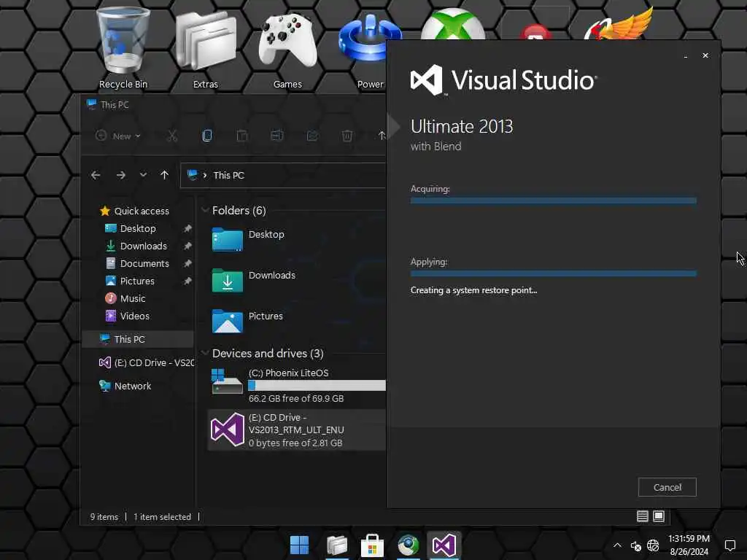Close the Visual Studio installer window
The height and width of the screenshot is (560, 747).
click(x=705, y=55)
